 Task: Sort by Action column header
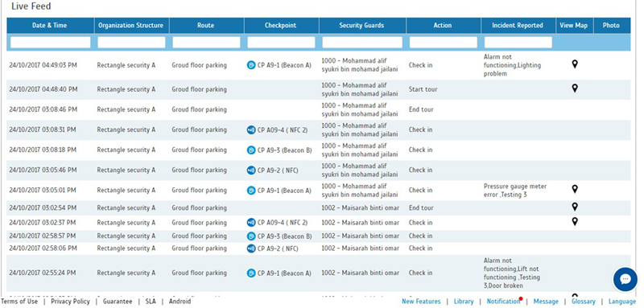pyautogui.click(x=444, y=26)
